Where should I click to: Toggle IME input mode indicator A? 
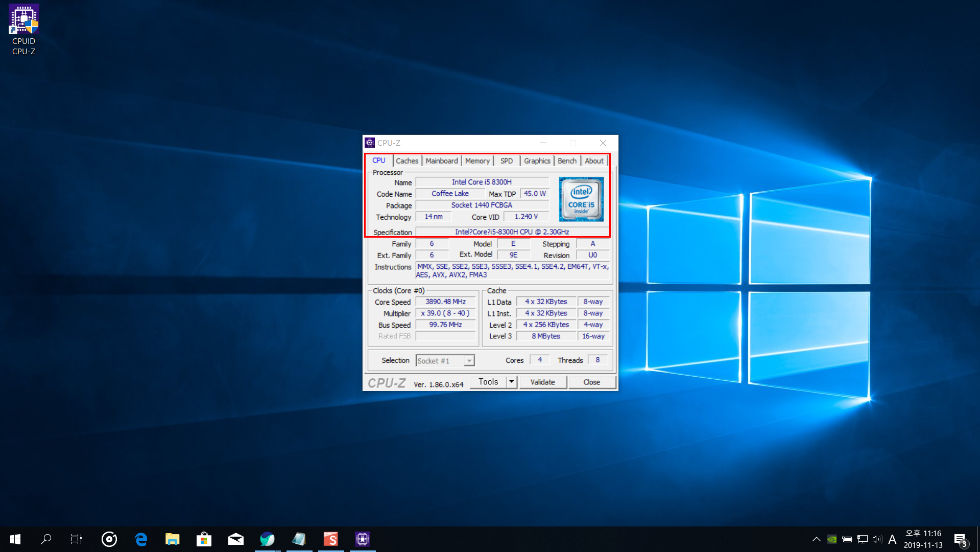click(x=892, y=539)
